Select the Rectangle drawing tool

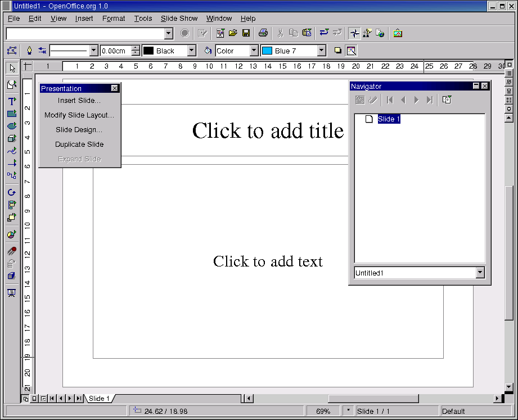point(11,114)
